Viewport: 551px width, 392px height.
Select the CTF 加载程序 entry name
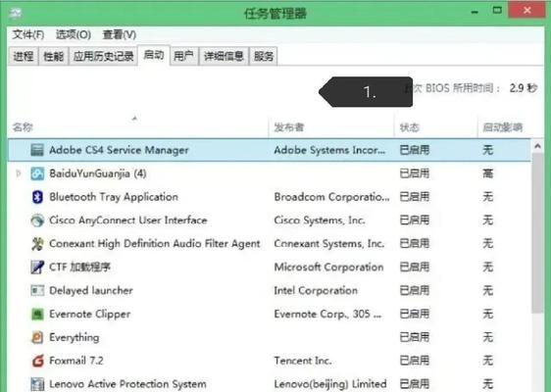[79, 267]
